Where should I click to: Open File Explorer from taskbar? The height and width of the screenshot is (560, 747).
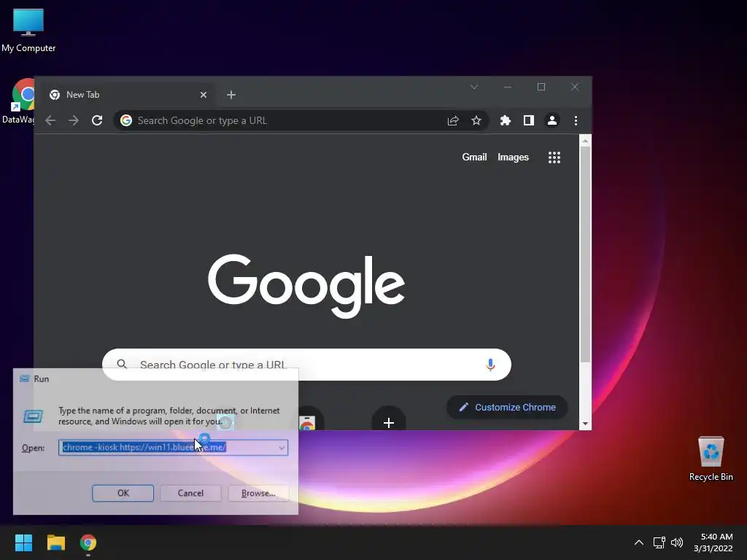(55, 542)
